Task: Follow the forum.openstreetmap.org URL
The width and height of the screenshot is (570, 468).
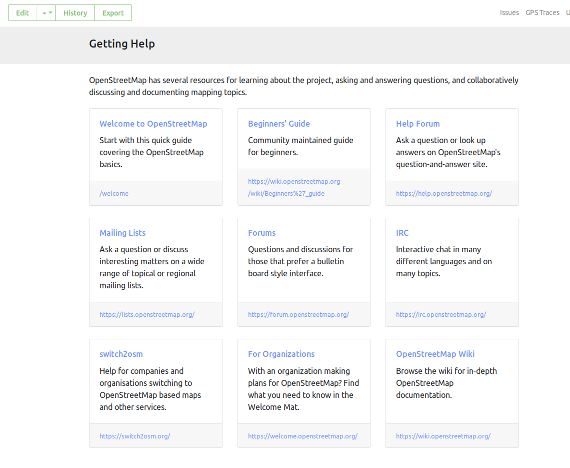Action: tap(298, 315)
